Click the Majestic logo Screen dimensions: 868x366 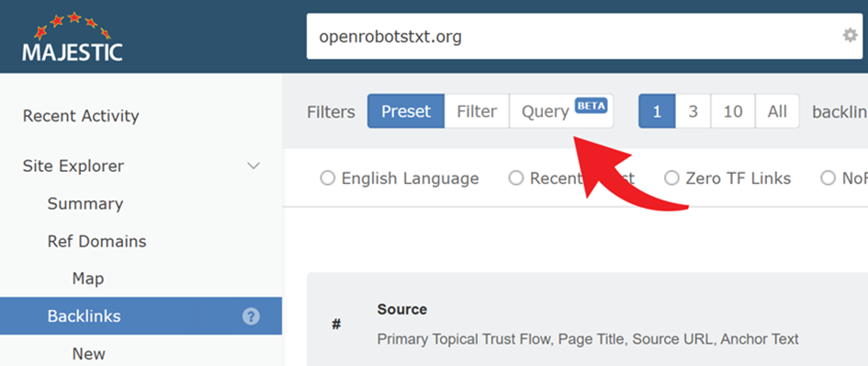73,37
